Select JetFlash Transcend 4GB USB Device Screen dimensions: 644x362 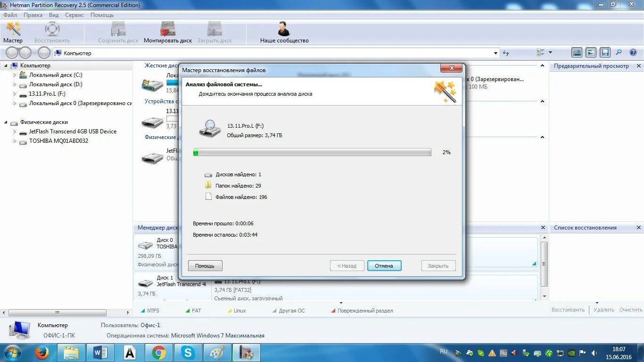tap(73, 132)
